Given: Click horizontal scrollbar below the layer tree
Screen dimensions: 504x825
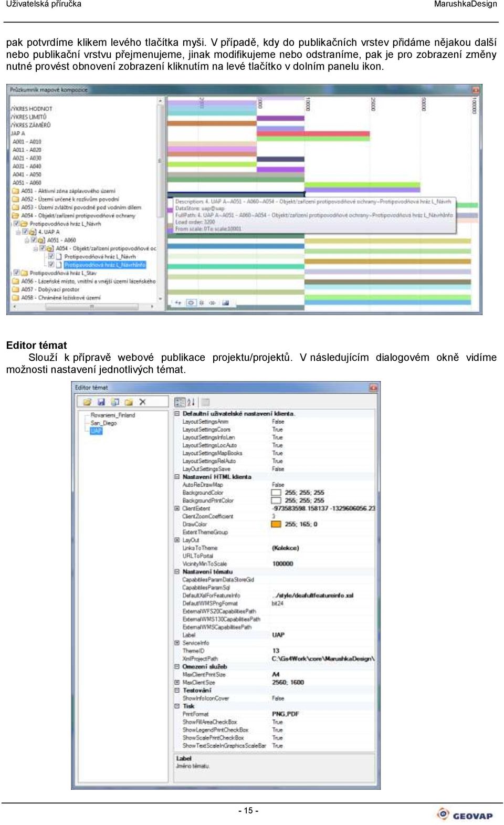Looking at the screenshot, I should pos(91,306).
